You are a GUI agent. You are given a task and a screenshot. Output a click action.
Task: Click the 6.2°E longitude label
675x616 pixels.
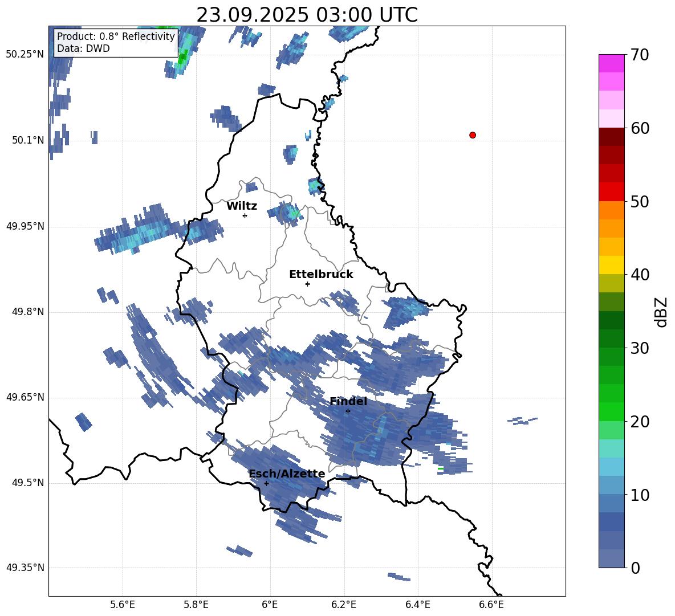pyautogui.click(x=344, y=605)
